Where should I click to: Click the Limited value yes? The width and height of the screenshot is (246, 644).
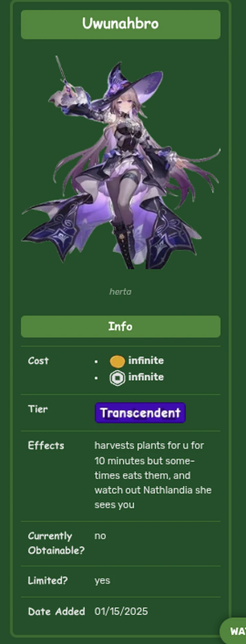(x=102, y=581)
